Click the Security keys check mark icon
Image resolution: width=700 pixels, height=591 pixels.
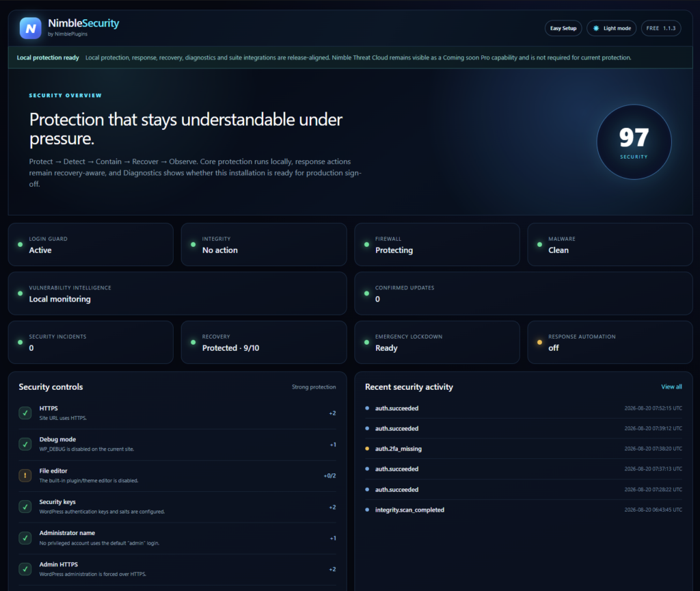[25, 507]
